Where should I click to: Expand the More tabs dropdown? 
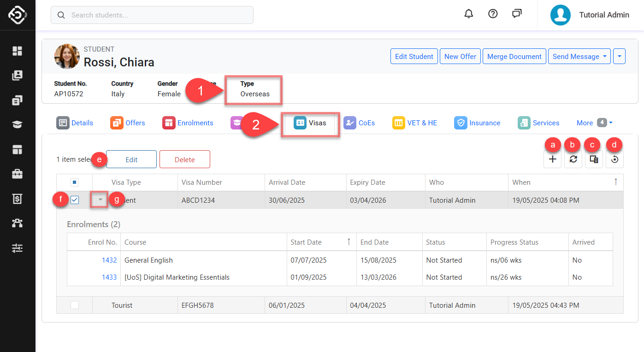coord(594,123)
